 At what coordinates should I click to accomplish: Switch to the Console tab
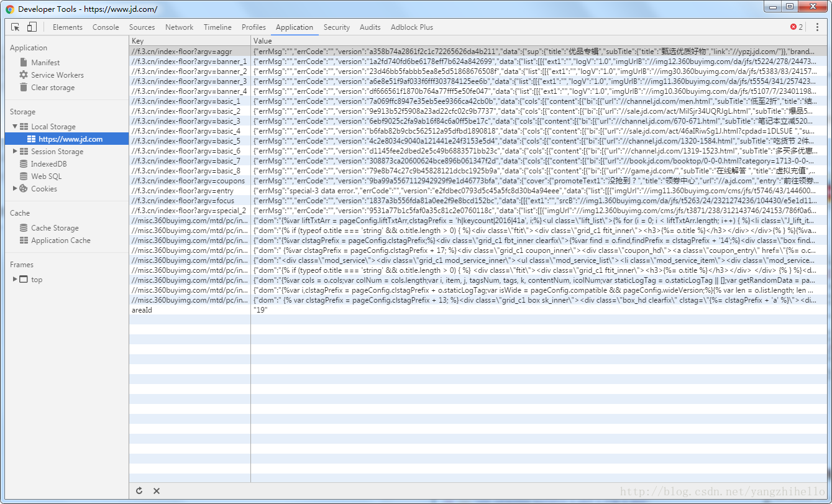[x=106, y=27]
